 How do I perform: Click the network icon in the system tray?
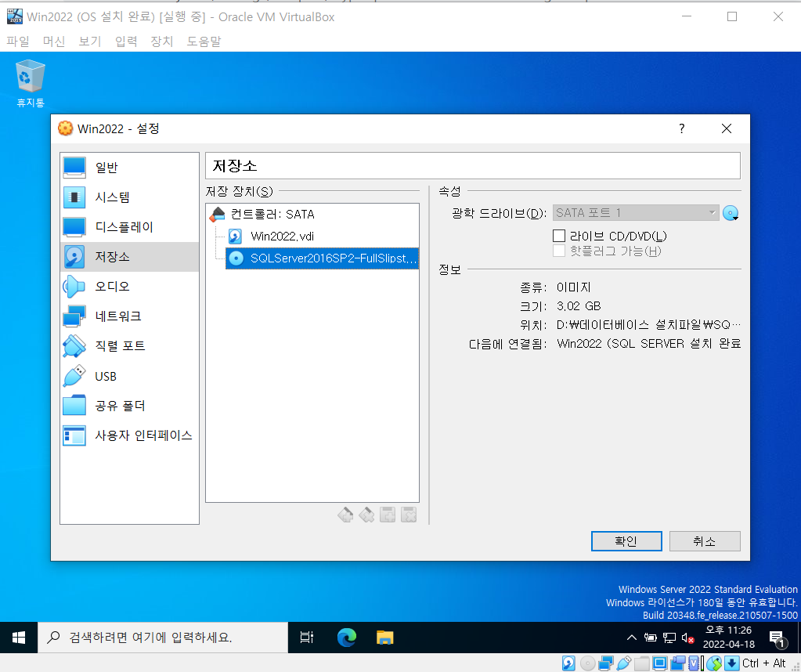click(669, 638)
